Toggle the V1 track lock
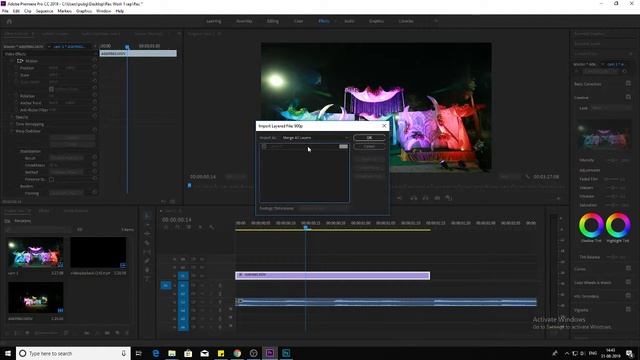The image size is (640, 360). 175,276
